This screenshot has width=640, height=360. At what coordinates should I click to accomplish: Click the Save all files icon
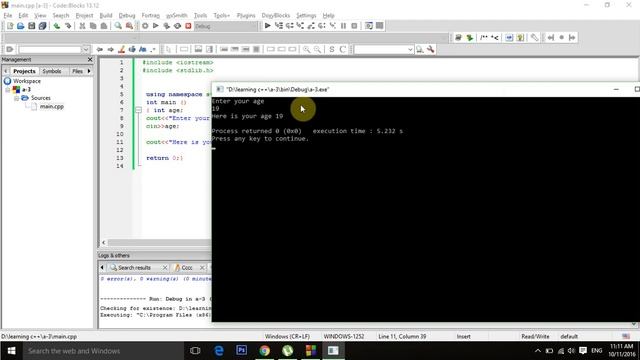coord(42,26)
